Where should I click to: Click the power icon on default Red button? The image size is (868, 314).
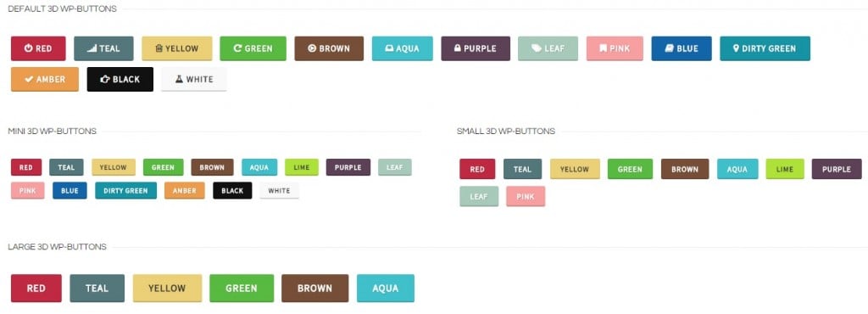[28, 48]
